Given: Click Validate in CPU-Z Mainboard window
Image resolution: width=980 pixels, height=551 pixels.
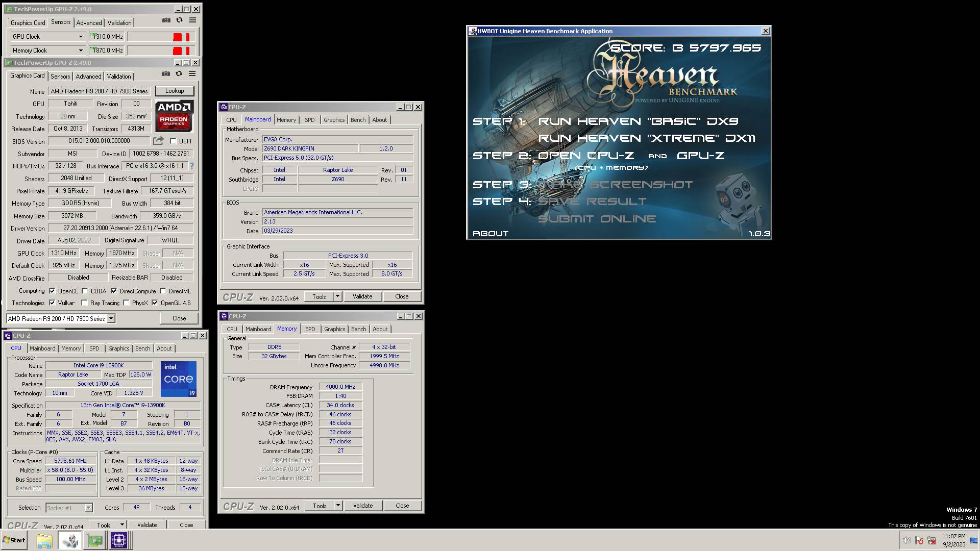Looking at the screenshot, I should [x=362, y=296].
